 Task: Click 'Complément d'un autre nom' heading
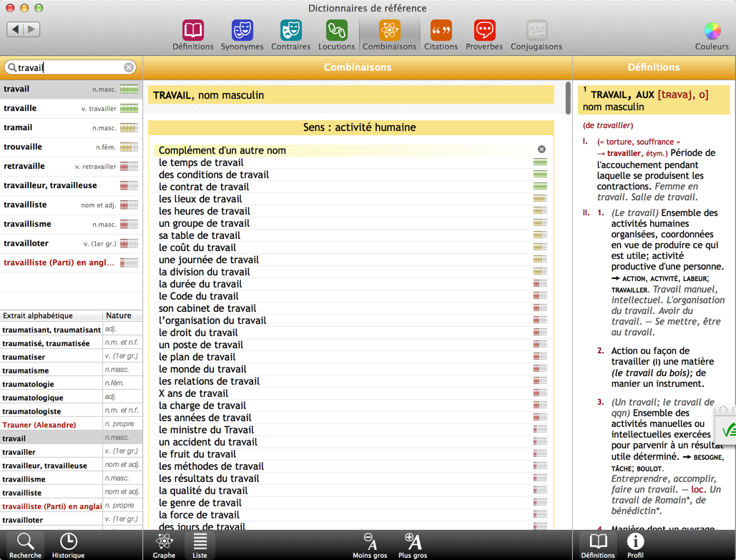tap(222, 150)
